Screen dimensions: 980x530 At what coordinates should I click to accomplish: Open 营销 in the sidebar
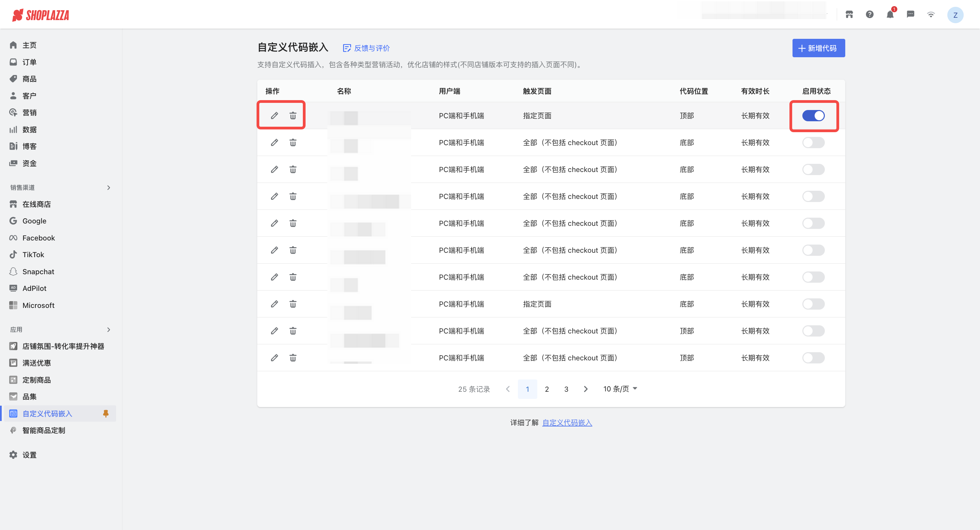29,112
